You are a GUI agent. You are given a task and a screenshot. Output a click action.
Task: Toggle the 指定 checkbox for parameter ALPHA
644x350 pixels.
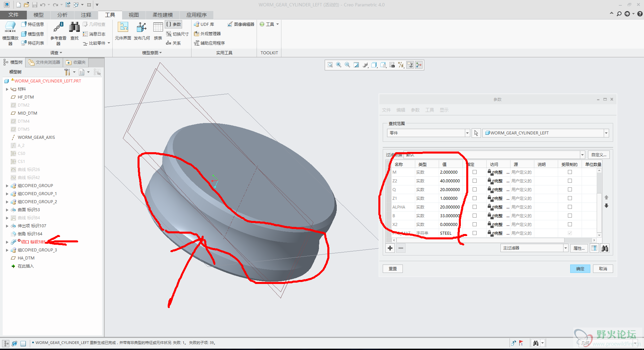[x=474, y=207]
